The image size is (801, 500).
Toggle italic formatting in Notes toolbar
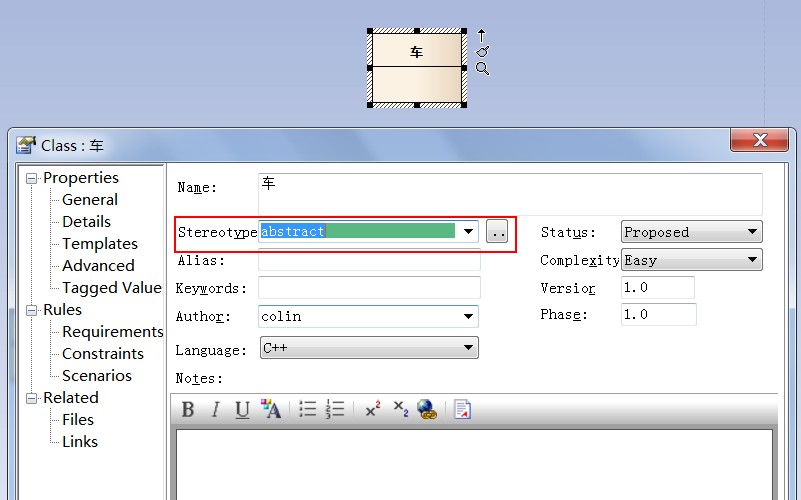[x=215, y=409]
